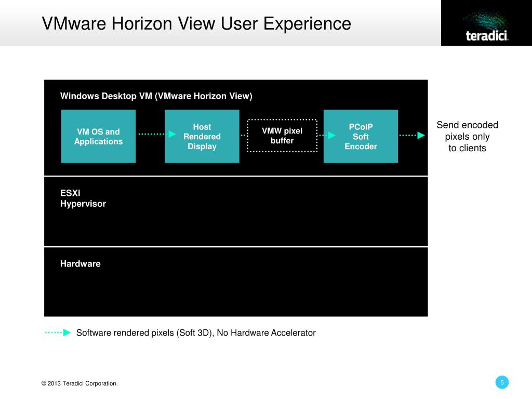Click the teradici logo

pyautogui.click(x=486, y=23)
